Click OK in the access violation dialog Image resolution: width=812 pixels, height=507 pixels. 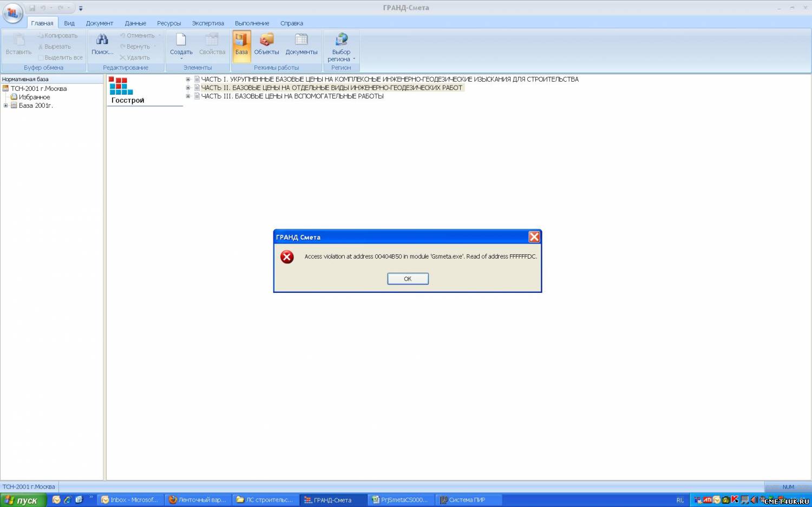408,279
